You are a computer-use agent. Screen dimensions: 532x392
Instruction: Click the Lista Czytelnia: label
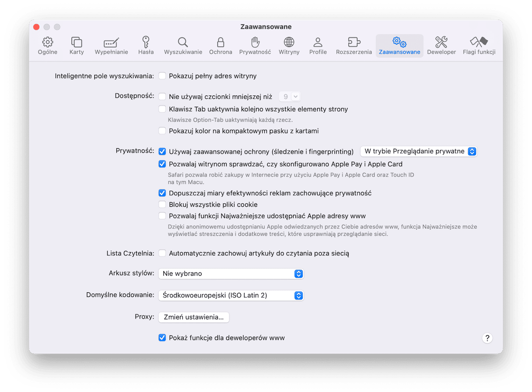130,253
